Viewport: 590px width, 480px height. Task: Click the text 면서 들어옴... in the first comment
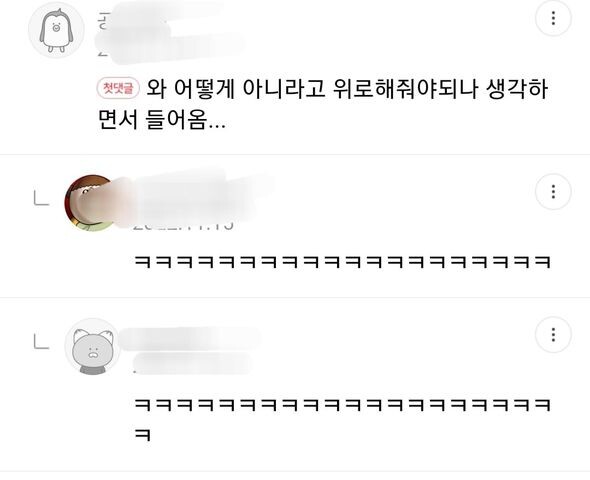(x=162, y=119)
